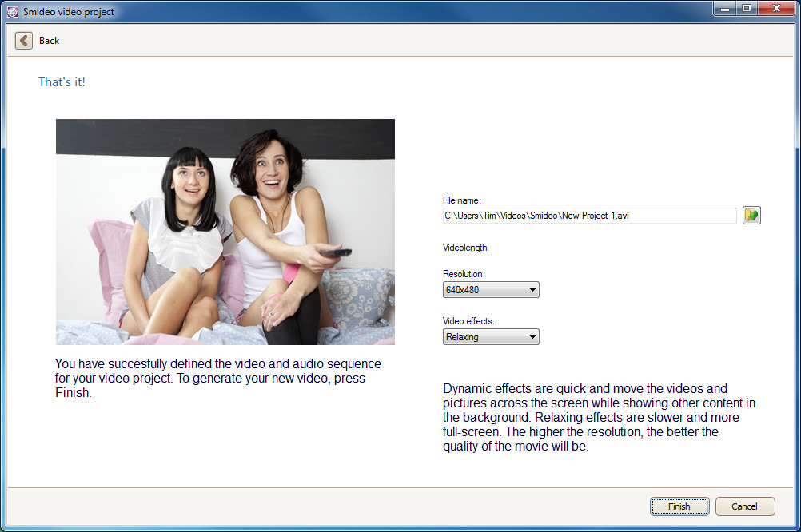Click the Smideo app icon in title bar
The height and width of the screenshot is (532, 801).
click(x=13, y=12)
